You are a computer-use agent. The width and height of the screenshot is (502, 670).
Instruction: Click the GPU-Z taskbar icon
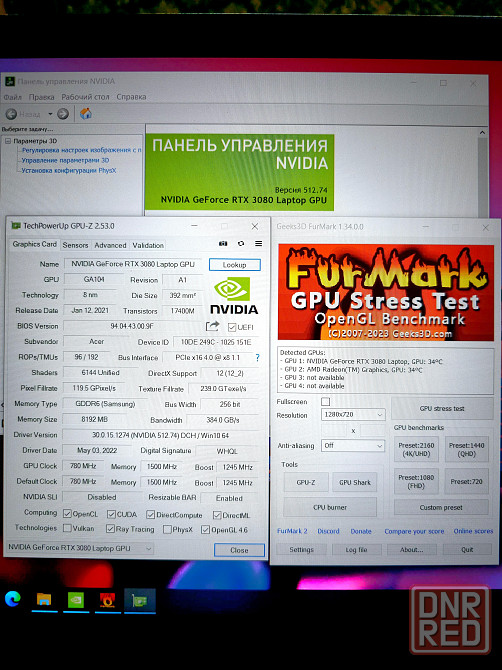[x=140, y=601]
